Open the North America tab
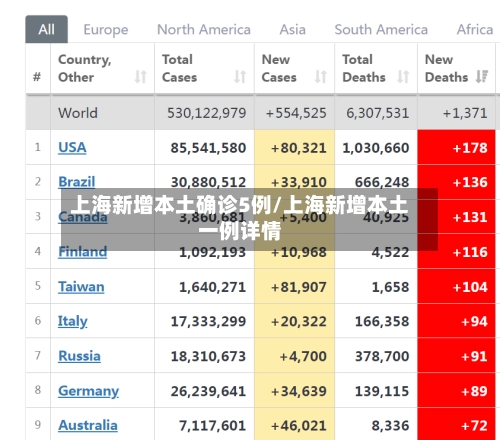 click(204, 30)
